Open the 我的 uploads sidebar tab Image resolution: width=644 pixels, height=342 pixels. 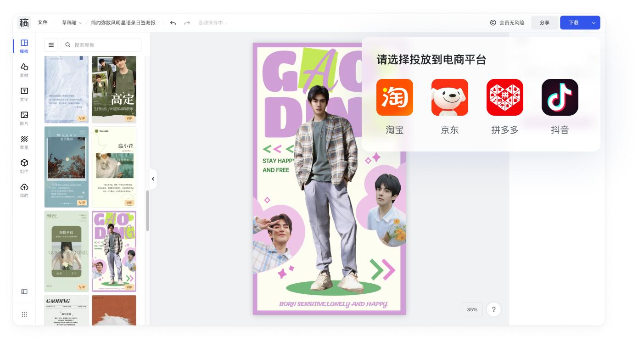[24, 191]
